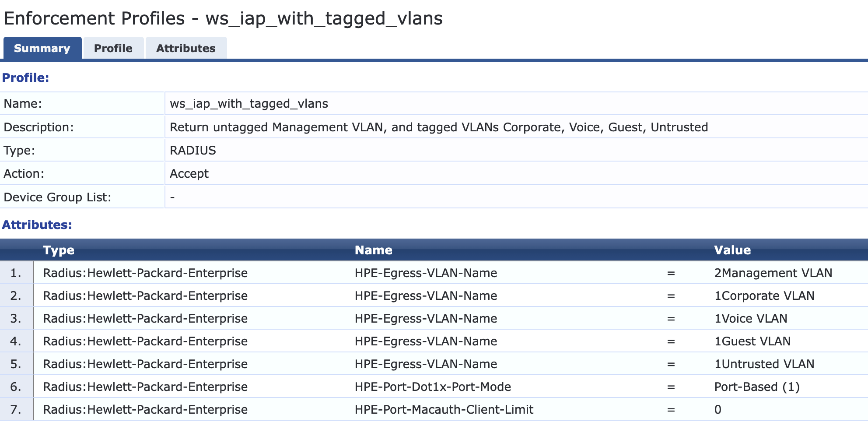The width and height of the screenshot is (868, 429).
Task: Open the Profile tab
Action: coord(113,48)
